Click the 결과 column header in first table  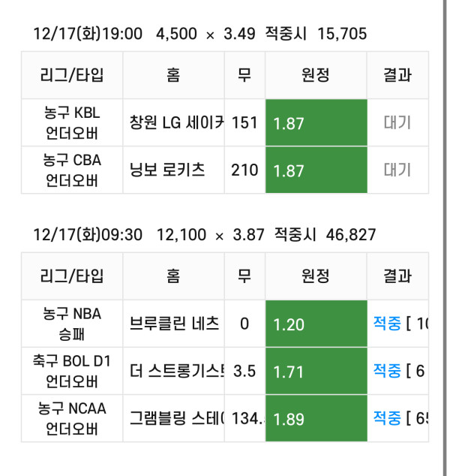[397, 75]
